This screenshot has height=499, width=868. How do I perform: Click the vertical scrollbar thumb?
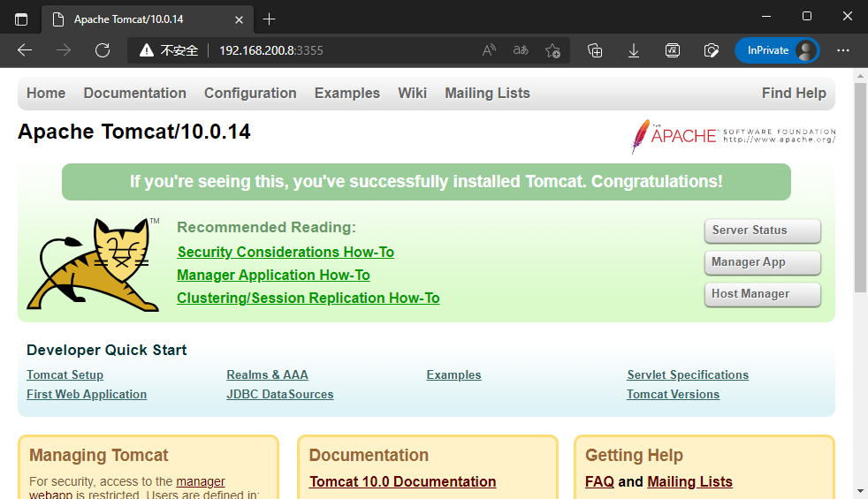(x=860, y=188)
